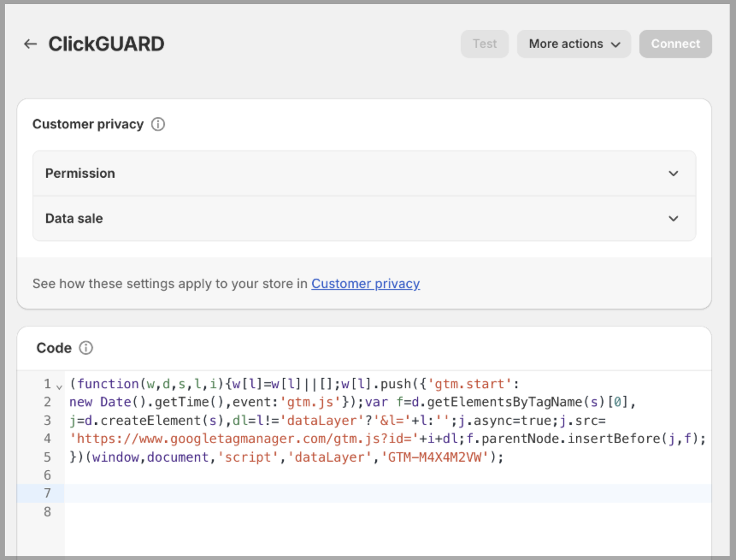Click the 'GTM-M4X4M2VW' container ID string
The image size is (736, 560).
(435, 457)
